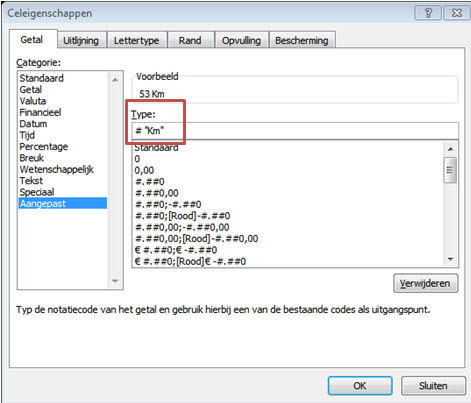The image size is (471, 403).
Task: Click up arrow of format codes scrollbar
Action: 451,149
